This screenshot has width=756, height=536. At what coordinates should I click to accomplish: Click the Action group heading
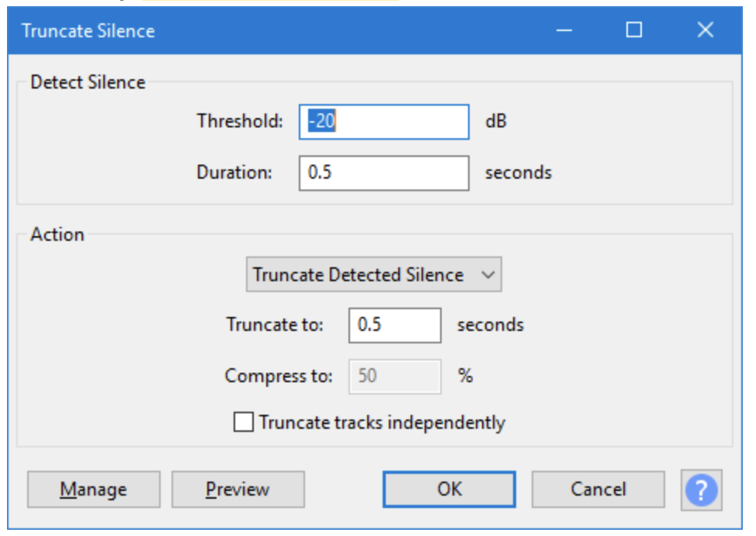click(57, 235)
